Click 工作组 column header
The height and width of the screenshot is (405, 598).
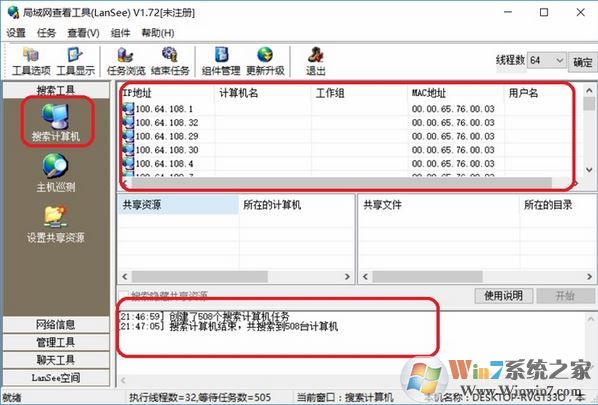point(360,93)
